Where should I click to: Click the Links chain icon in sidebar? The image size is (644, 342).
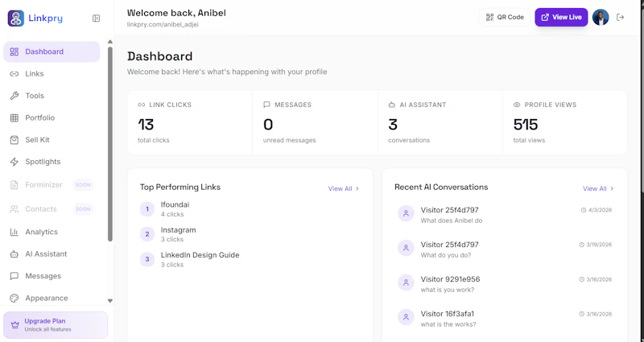[14, 74]
